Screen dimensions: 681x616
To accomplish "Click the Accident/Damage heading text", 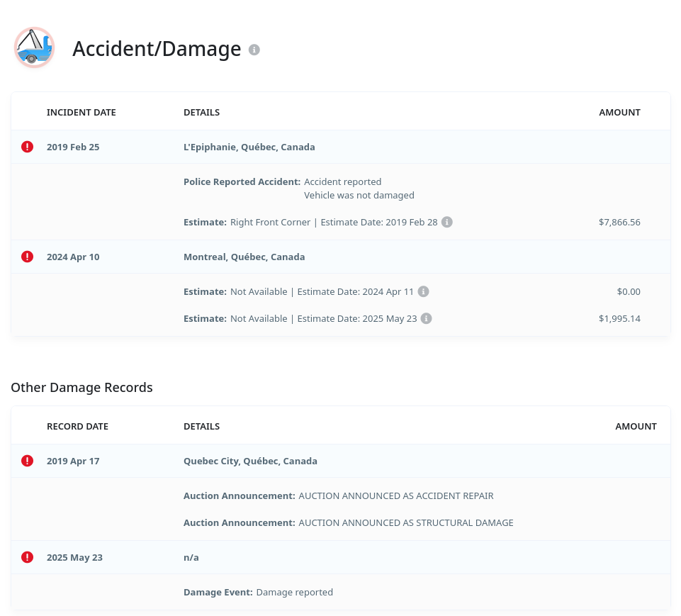I will [x=157, y=49].
